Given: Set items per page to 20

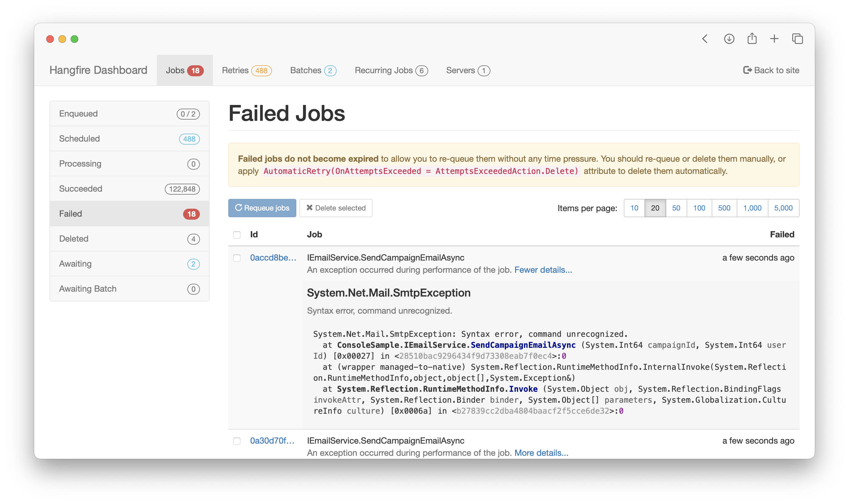Looking at the screenshot, I should (655, 208).
